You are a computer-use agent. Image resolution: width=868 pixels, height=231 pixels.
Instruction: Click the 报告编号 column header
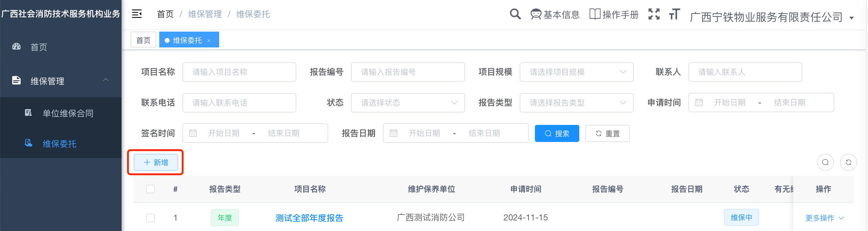(608, 189)
